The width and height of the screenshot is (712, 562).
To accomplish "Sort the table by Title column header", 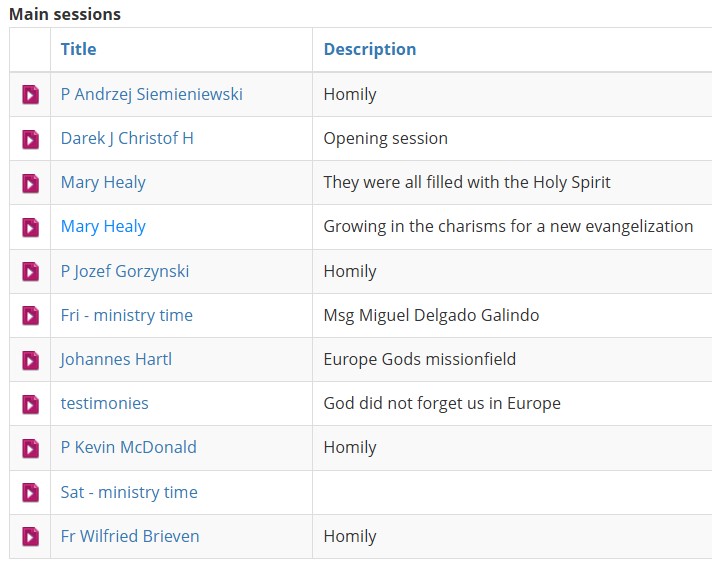I will click(79, 49).
